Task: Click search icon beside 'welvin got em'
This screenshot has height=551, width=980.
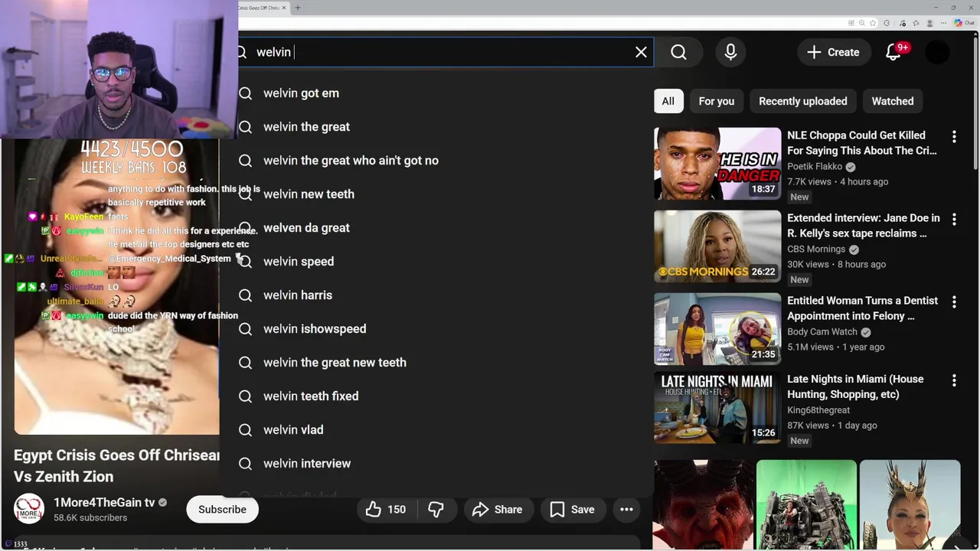Action: (245, 93)
